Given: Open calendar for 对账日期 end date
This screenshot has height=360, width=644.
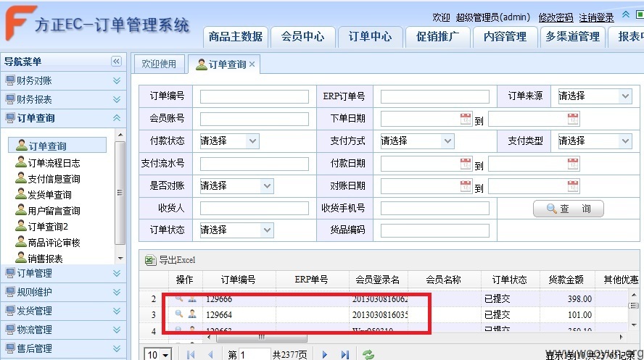Looking at the screenshot, I should 573,186.
